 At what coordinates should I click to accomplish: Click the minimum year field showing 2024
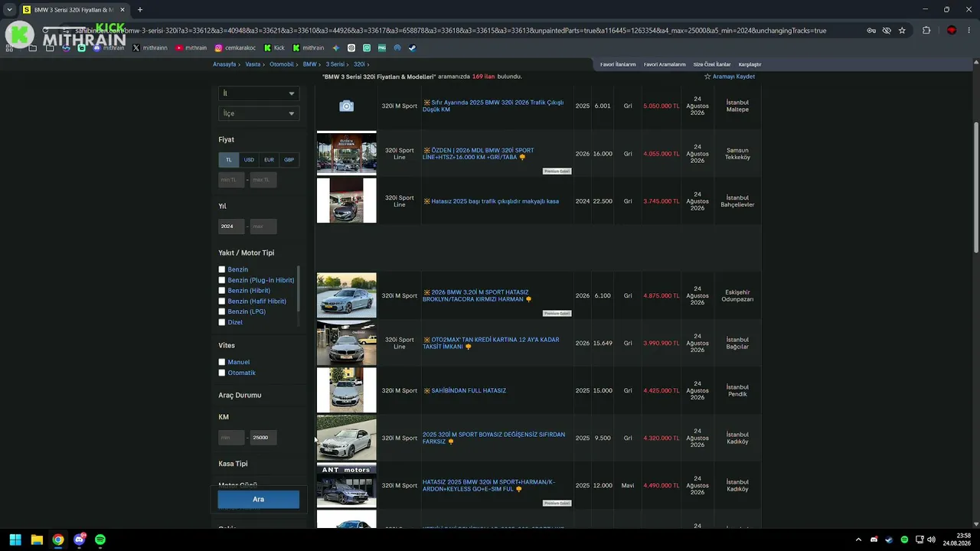231,227
